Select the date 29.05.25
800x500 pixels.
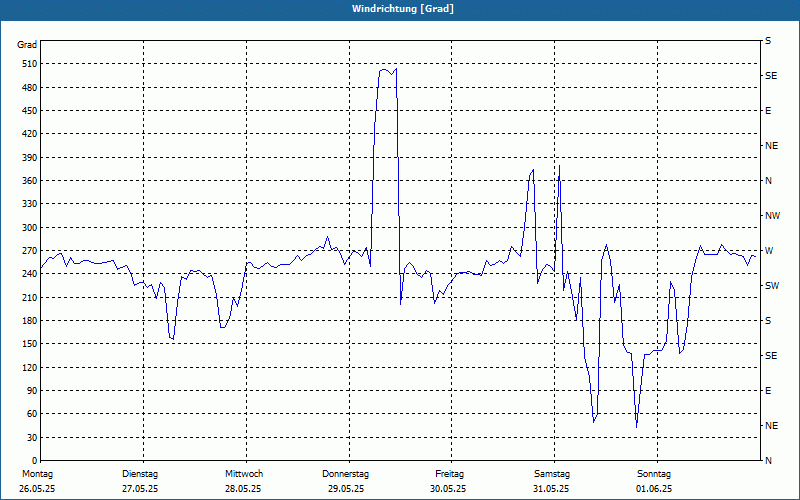(x=346, y=489)
